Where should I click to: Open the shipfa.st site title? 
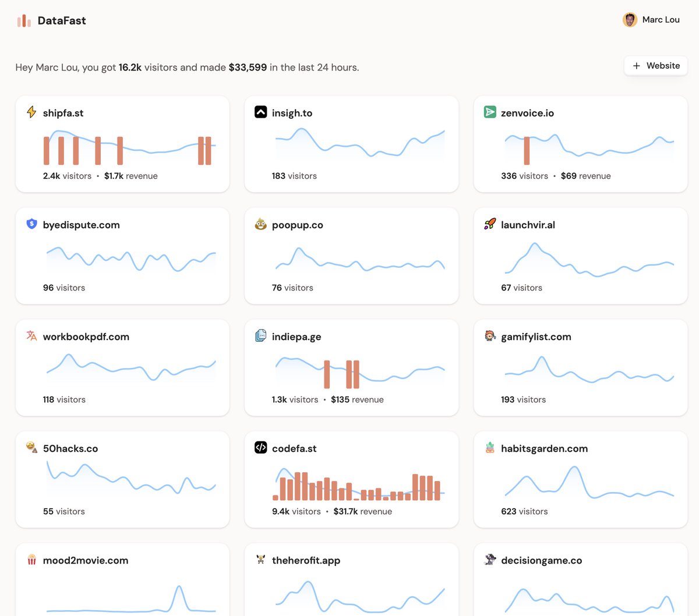(63, 113)
